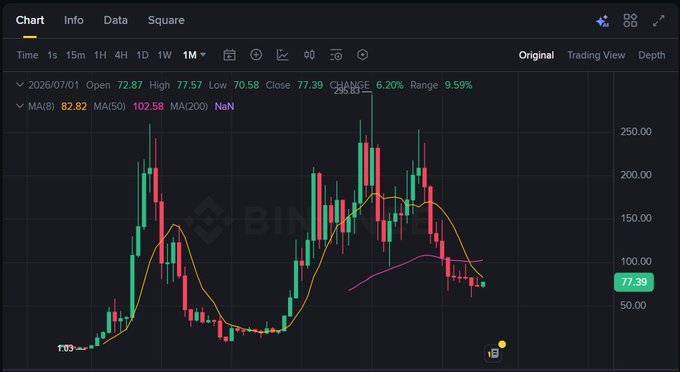Click the date 2026/07/01 label
This screenshot has width=680, height=372.
[x=53, y=85]
